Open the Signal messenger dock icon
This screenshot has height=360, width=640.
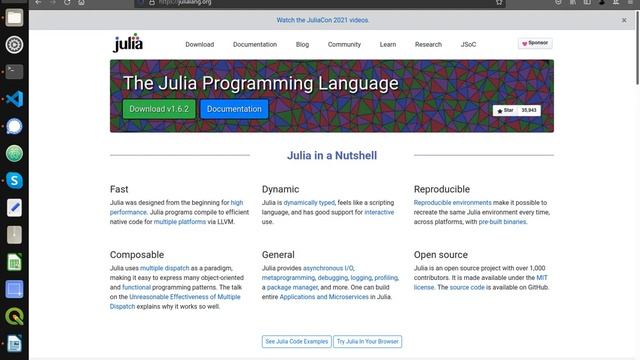14,126
